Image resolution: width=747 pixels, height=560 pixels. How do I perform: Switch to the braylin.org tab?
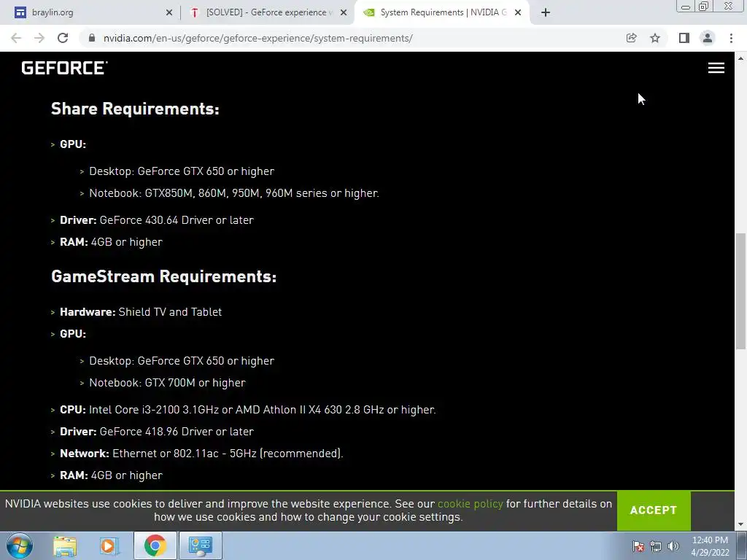tap(90, 12)
